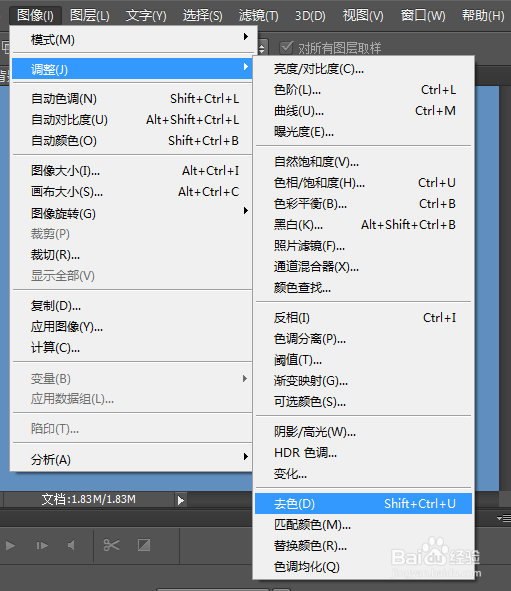The width and height of the screenshot is (511, 591).
Task: Expand the 图像旋转(G) submenu
Action: click(132, 213)
